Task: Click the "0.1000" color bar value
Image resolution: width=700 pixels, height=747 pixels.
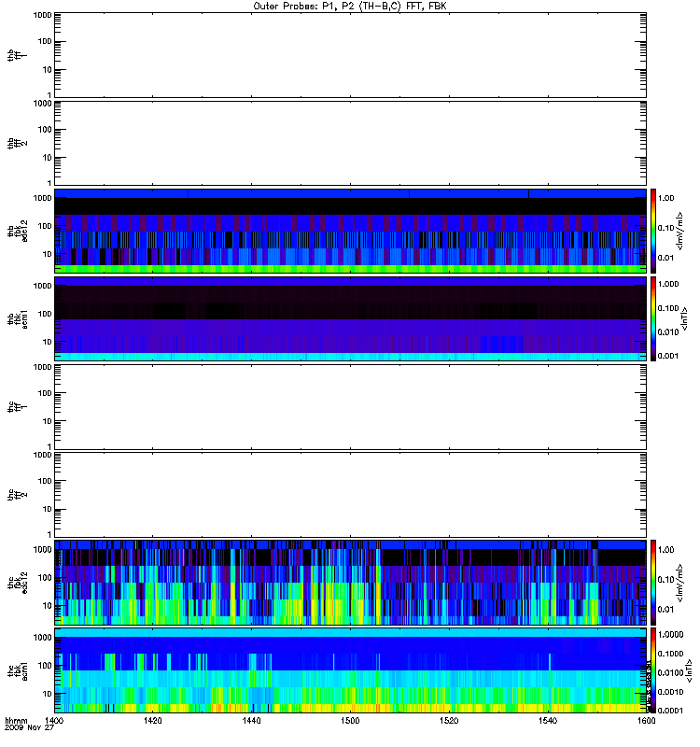Action: tap(670, 654)
